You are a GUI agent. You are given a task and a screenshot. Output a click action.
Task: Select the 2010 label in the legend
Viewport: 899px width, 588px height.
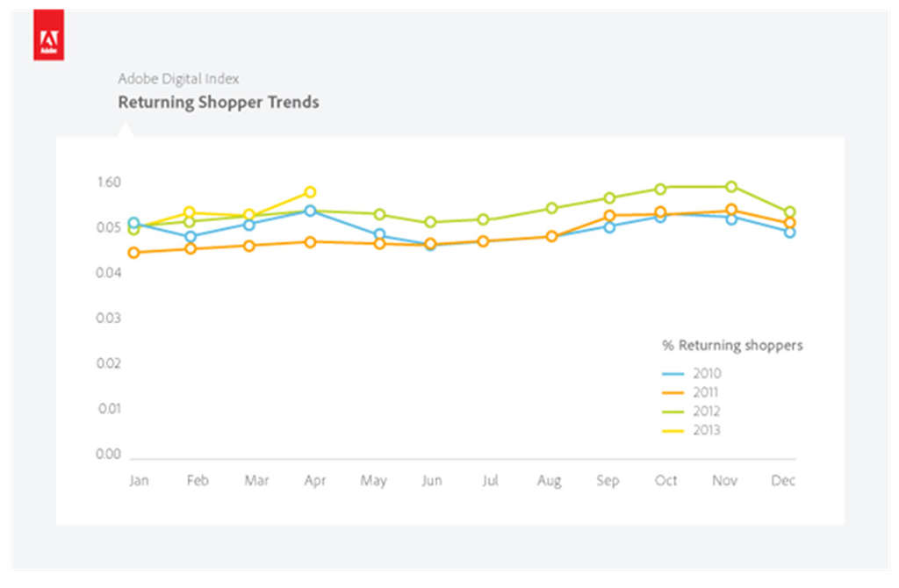[706, 374]
